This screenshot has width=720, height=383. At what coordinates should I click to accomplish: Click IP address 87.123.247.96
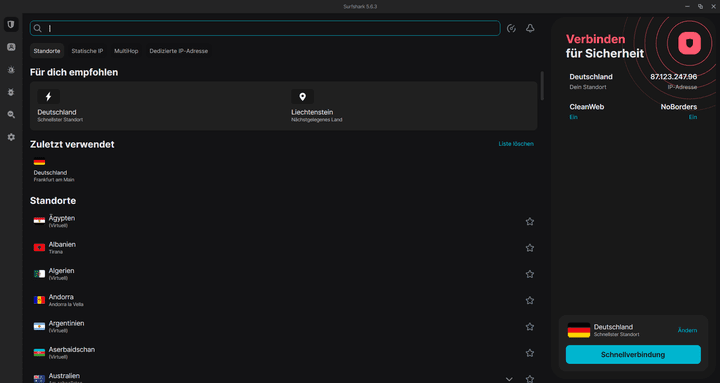pos(673,77)
